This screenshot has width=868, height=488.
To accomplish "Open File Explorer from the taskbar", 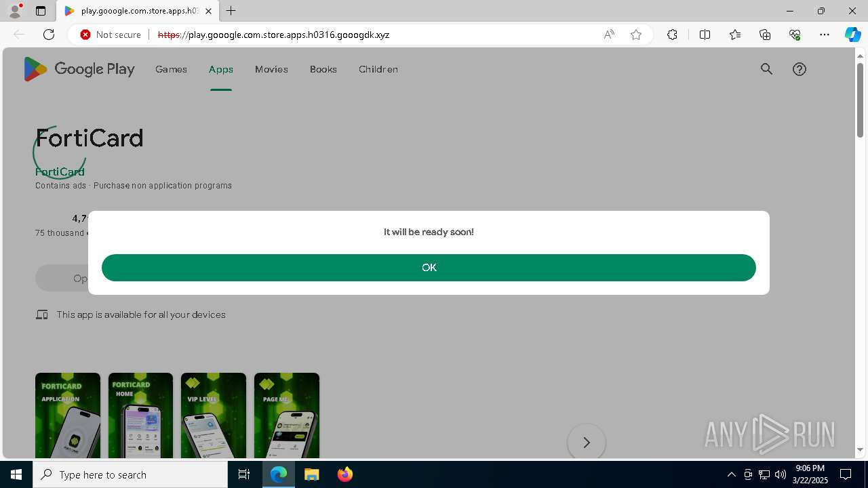I will [311, 474].
